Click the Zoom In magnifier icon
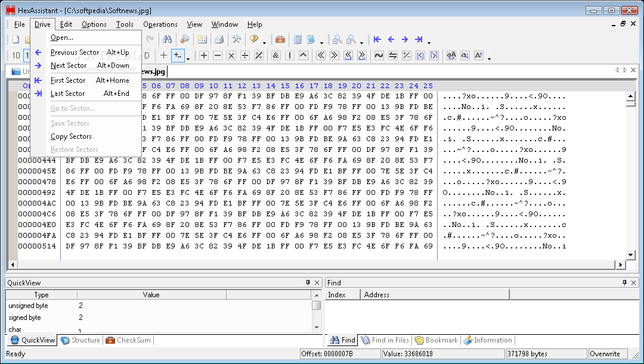 coord(337,39)
